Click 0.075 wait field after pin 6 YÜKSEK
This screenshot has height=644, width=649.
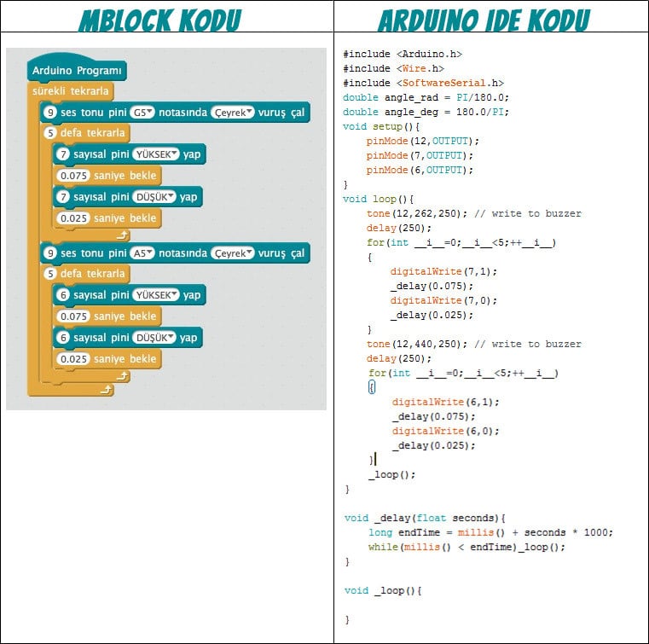[73, 316]
